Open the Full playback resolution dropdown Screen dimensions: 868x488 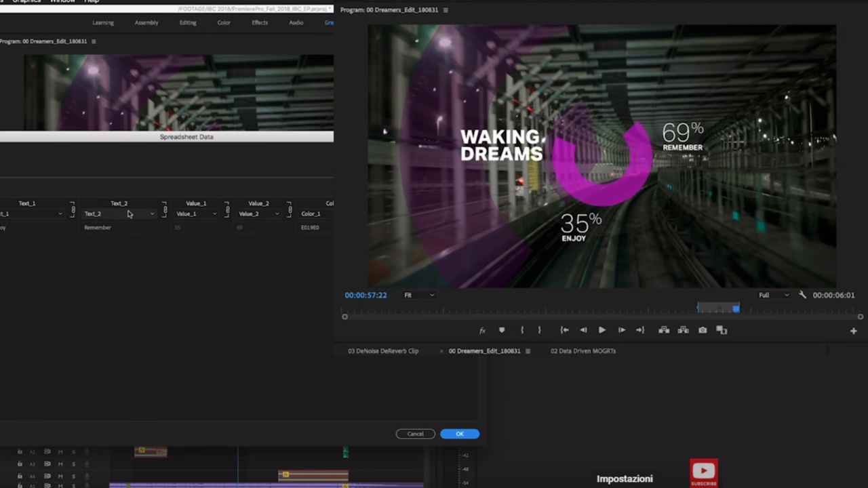[x=774, y=295]
